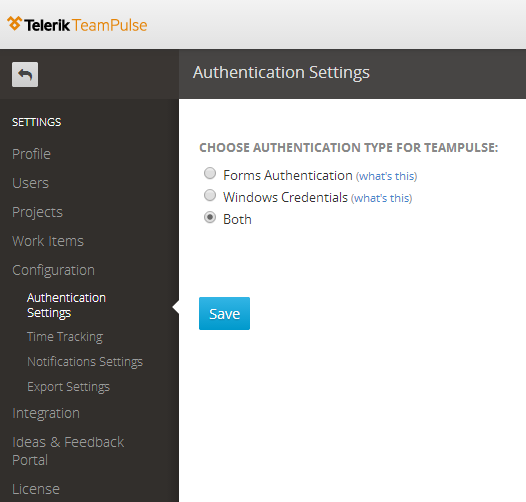The height and width of the screenshot is (502, 526).
Task: Open Work Items settings
Action: 48,241
